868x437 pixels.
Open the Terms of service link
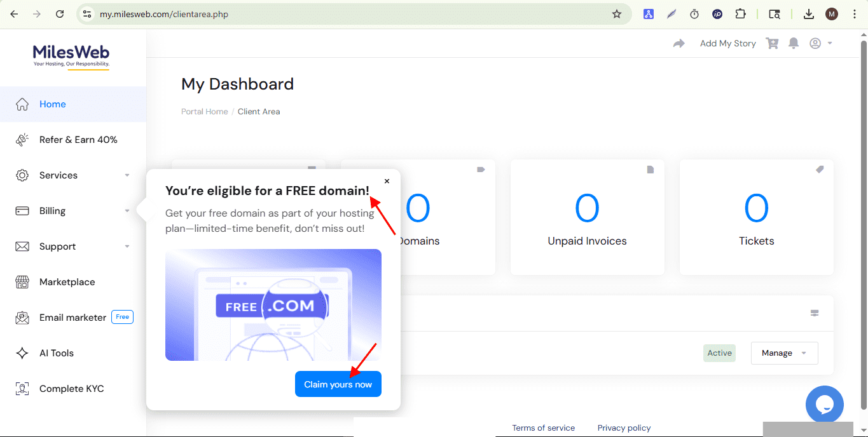tap(543, 428)
